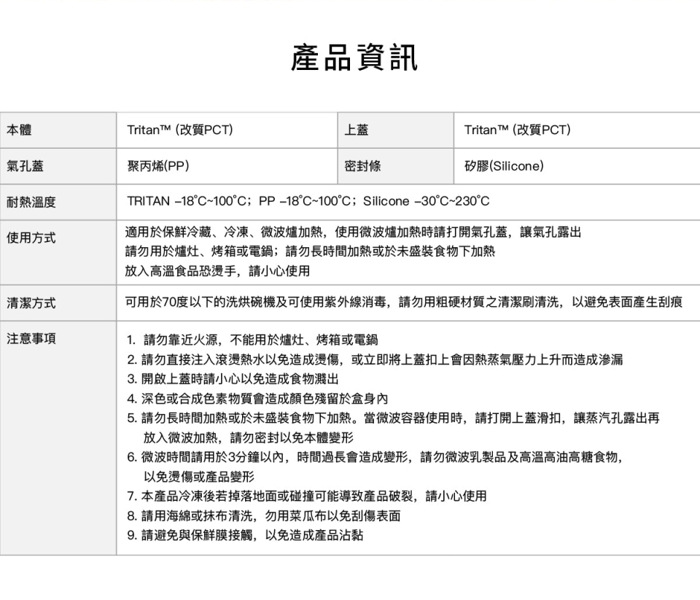The height and width of the screenshot is (600, 700).
Task: Select the 清潔方式 row label
Action: tap(31, 303)
